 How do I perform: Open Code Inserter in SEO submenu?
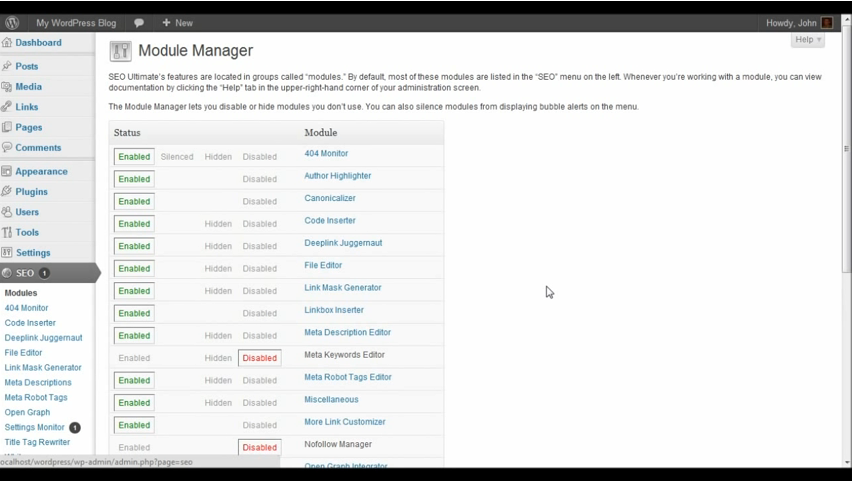click(30, 323)
